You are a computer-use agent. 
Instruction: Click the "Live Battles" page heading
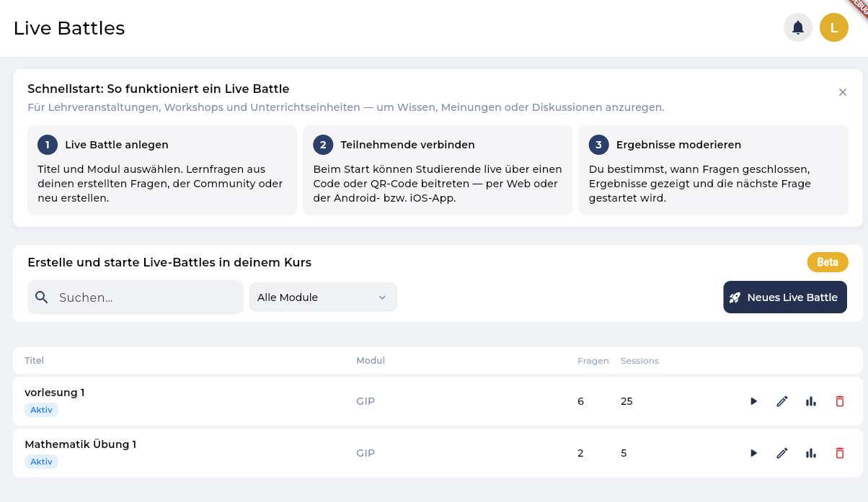pos(69,28)
